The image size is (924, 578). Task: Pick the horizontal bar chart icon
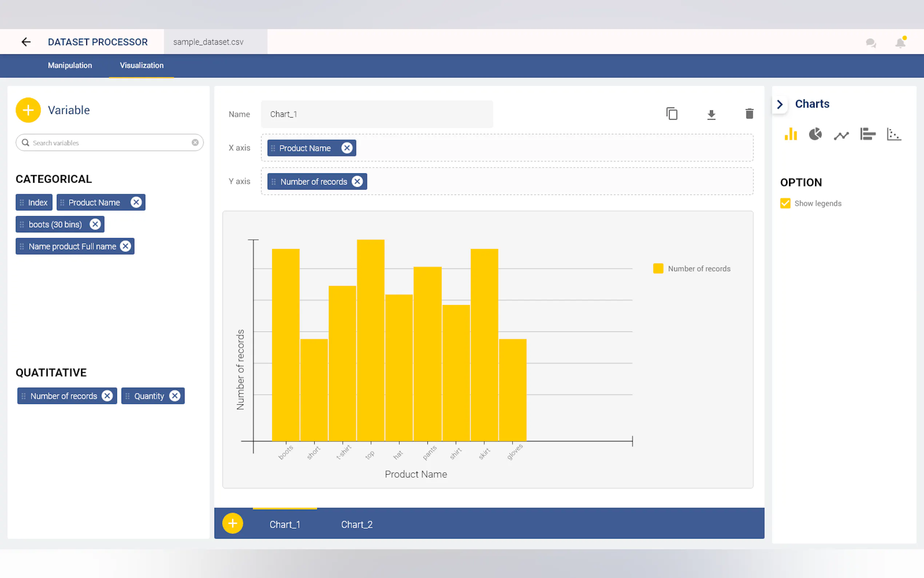[868, 134]
